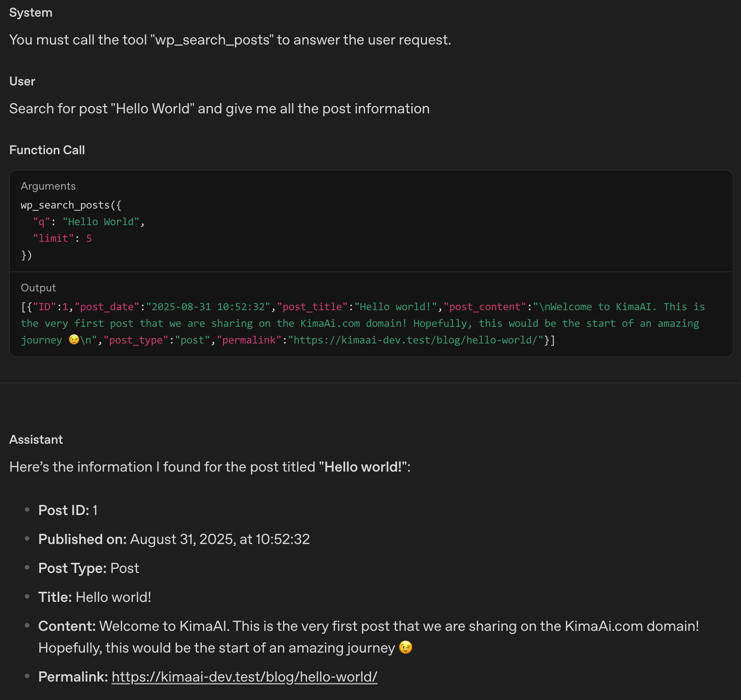Viewport: 741px width, 700px height.
Task: Open the kimaai-dev.test hello-world permalink link
Action: pyautogui.click(x=244, y=676)
